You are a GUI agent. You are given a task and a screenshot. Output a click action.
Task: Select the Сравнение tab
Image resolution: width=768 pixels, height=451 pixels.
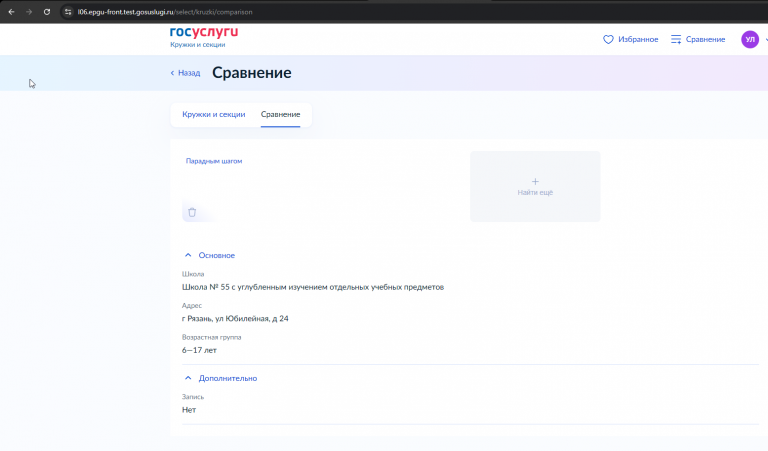(x=280, y=114)
